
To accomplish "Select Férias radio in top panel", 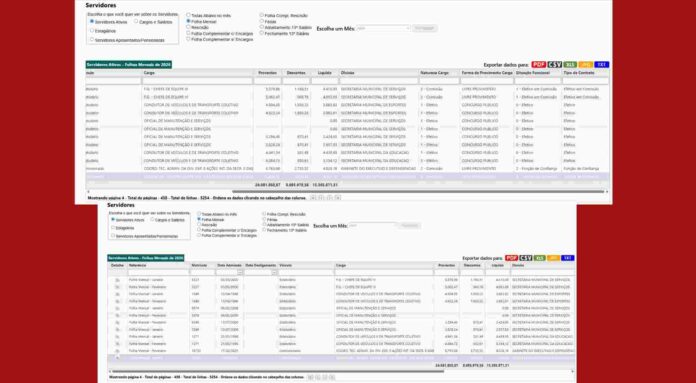I will pyautogui.click(x=262, y=21).
